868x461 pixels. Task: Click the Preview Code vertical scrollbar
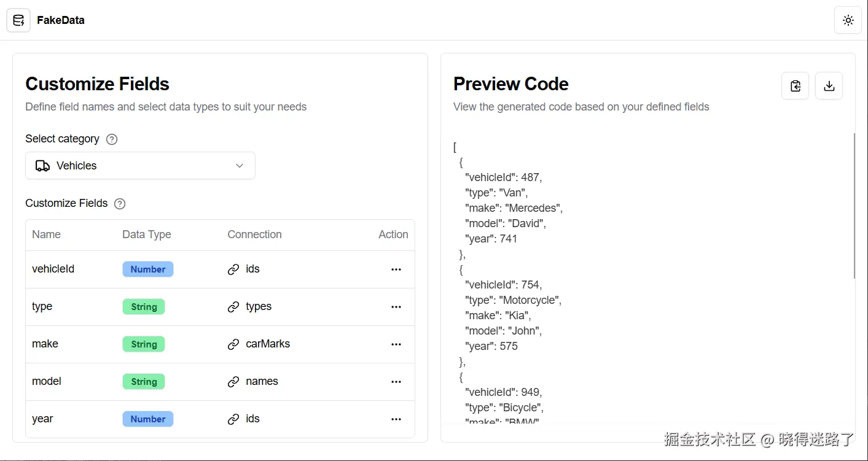[854, 206]
